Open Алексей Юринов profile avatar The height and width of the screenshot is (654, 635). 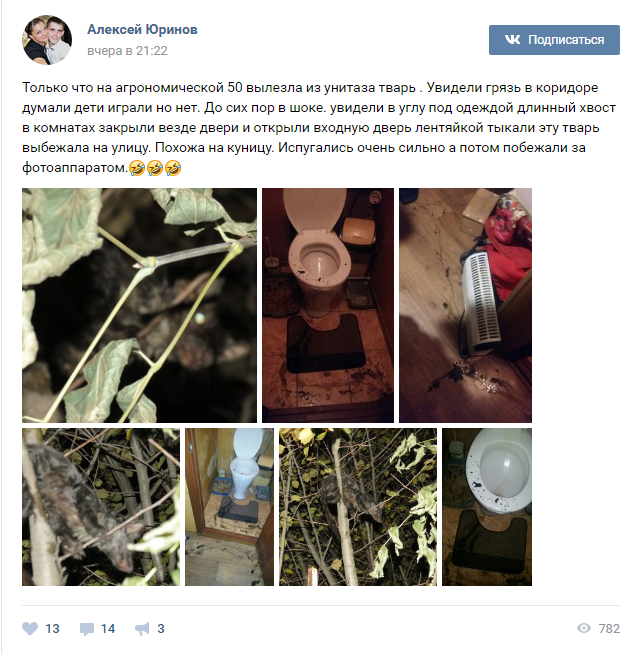point(47,40)
